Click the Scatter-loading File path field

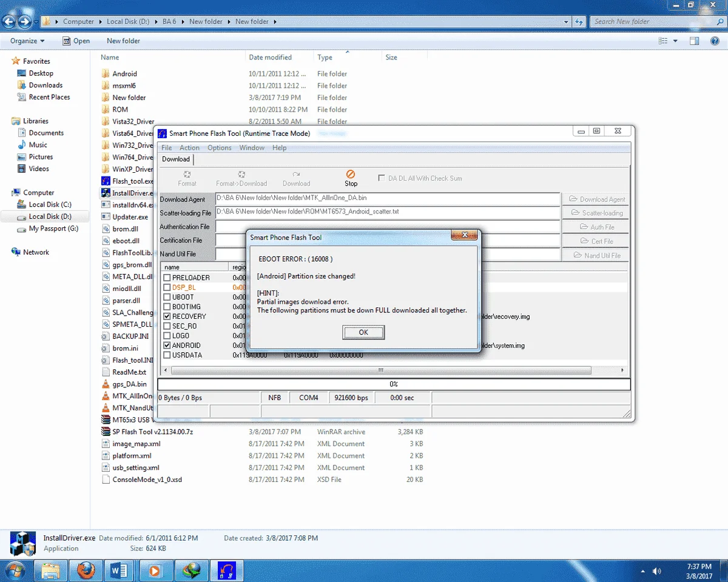[388, 213]
